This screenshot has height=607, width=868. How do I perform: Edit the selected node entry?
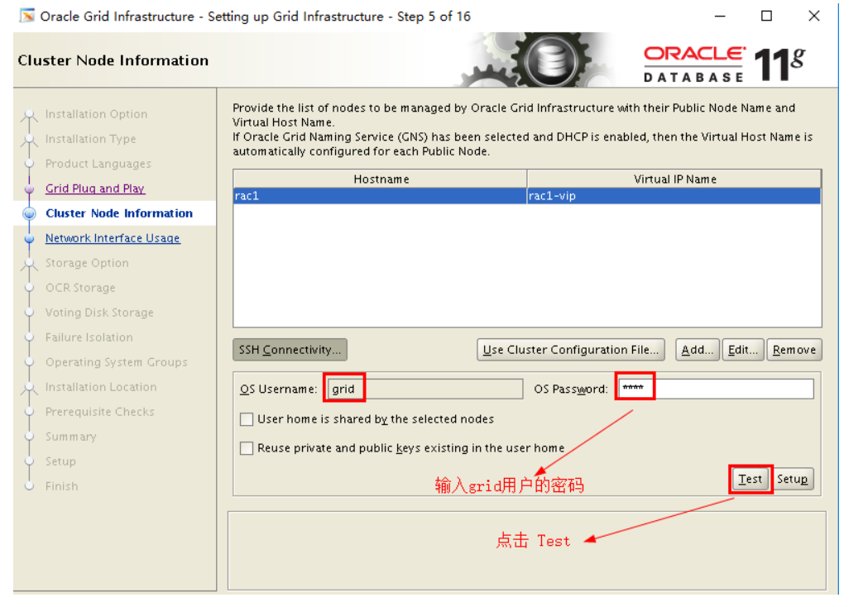pos(743,350)
